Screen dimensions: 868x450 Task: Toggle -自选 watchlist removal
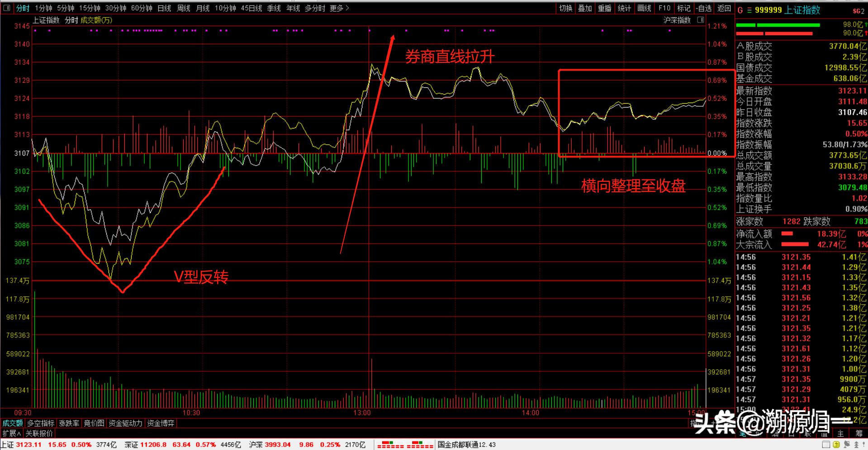704,8
